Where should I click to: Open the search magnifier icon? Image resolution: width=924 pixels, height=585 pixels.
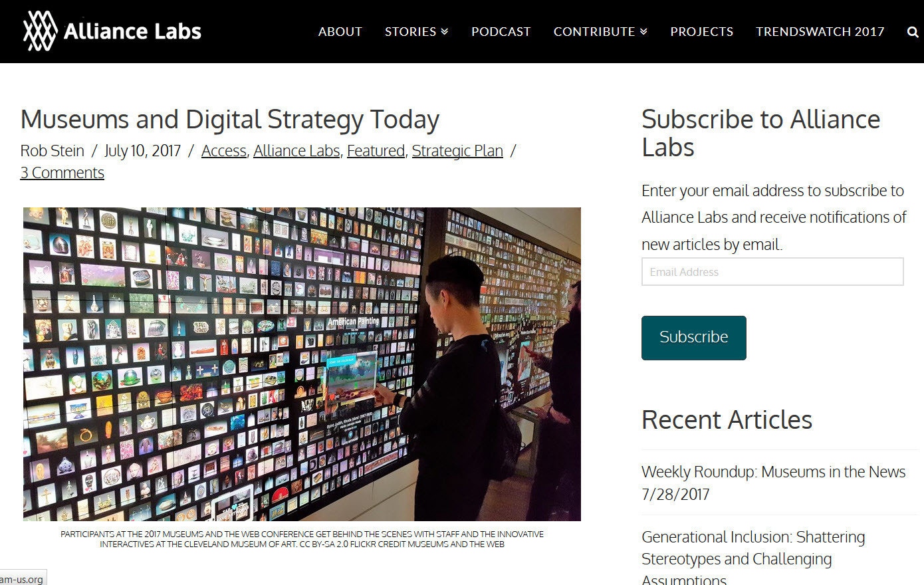click(x=913, y=32)
